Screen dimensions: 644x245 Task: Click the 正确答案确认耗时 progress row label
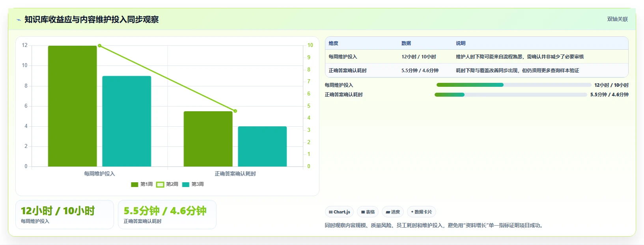coord(343,95)
